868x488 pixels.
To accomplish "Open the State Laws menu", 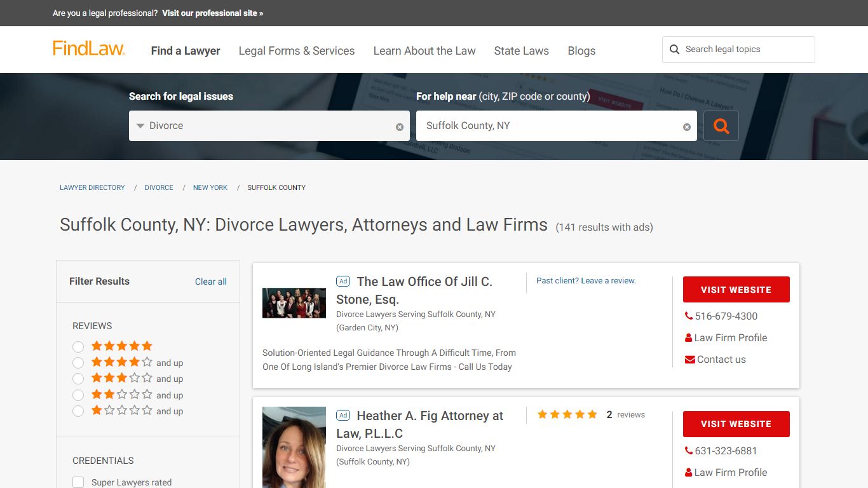I will [x=522, y=51].
